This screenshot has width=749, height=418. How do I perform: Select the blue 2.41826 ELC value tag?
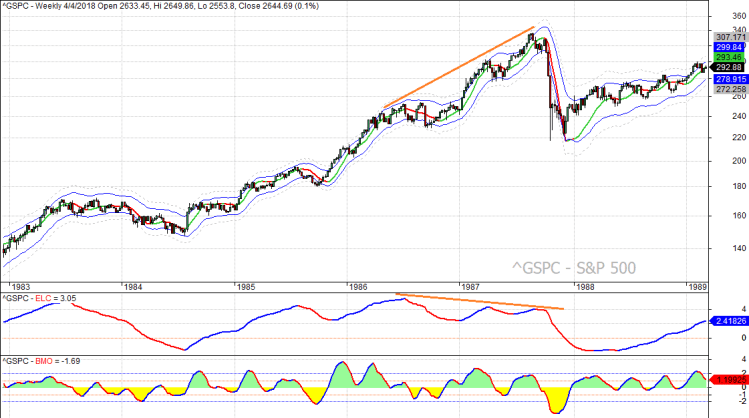coord(730,322)
